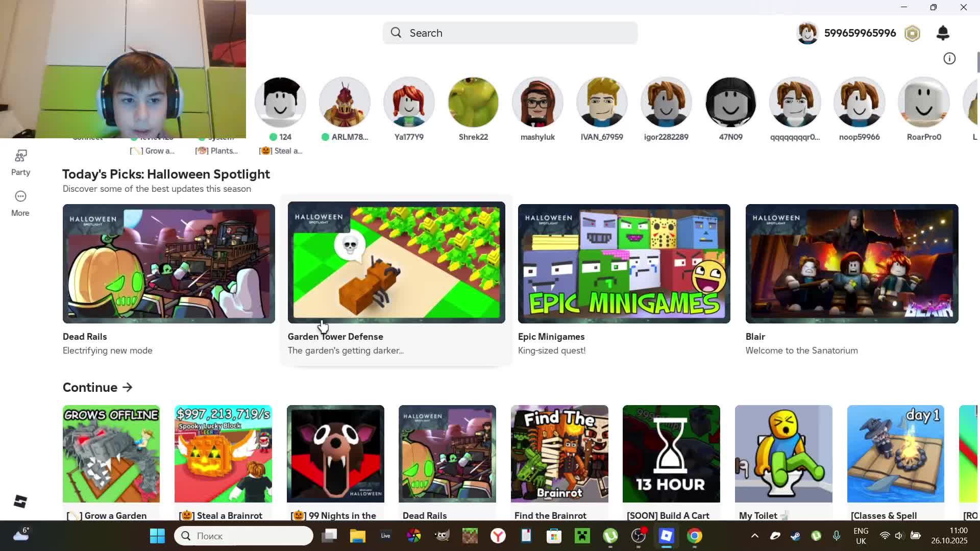980x551 pixels.
Task: Open the Blair game thumbnail
Action: click(851, 264)
